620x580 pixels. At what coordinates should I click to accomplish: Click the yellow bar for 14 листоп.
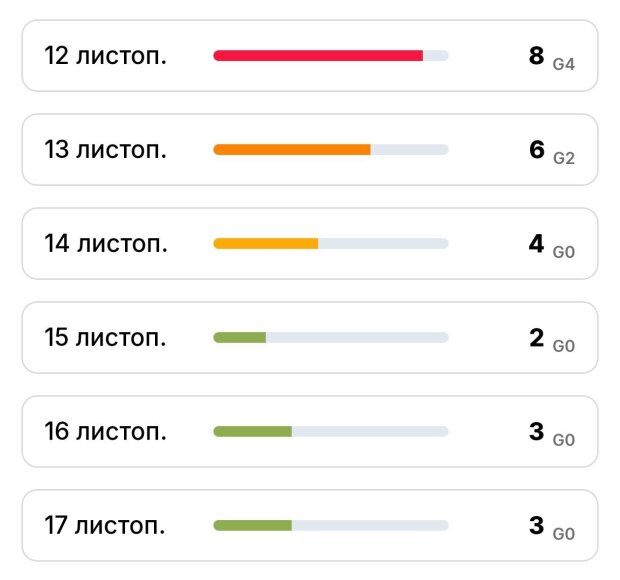pos(266,243)
